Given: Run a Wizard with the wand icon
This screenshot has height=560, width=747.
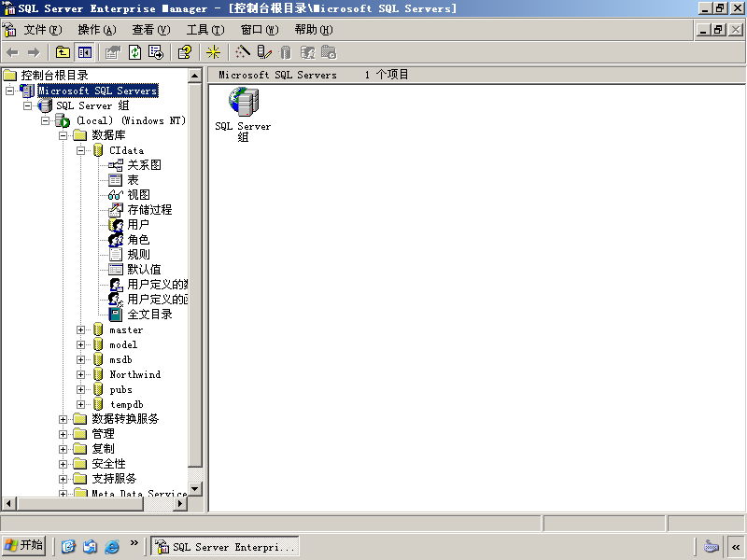Looking at the screenshot, I should click(243, 52).
